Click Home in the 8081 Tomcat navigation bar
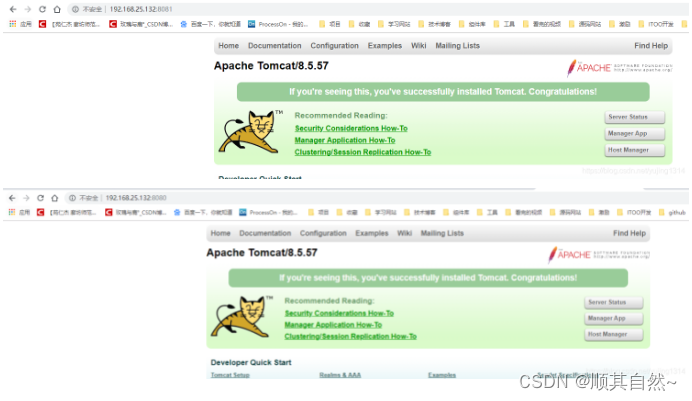Screen dimensions: 692x401 coord(228,45)
